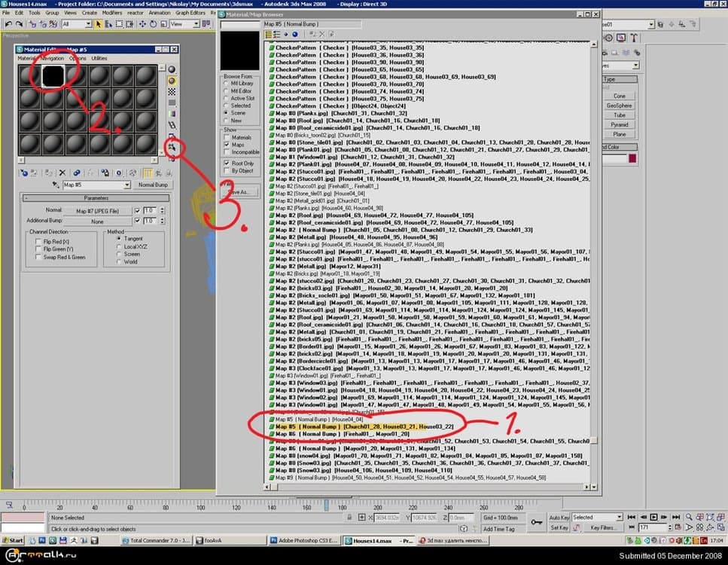This screenshot has height=565, width=728.
Task: Enable Materials checkbox under Show
Action: click(227, 138)
